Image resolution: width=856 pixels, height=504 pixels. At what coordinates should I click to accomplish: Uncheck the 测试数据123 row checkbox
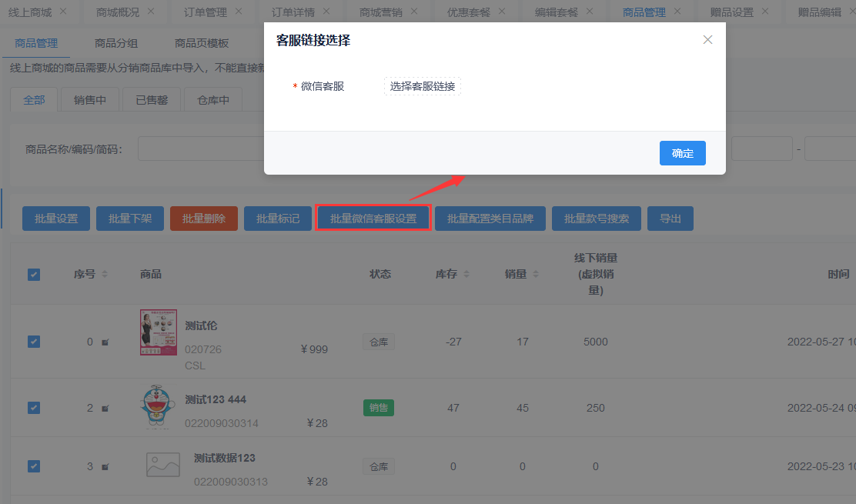point(34,466)
